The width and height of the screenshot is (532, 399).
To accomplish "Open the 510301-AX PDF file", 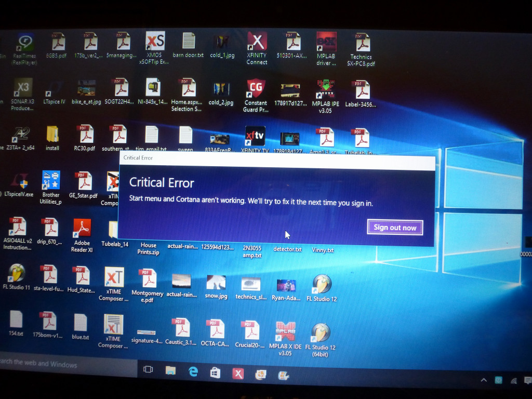I will (292, 46).
